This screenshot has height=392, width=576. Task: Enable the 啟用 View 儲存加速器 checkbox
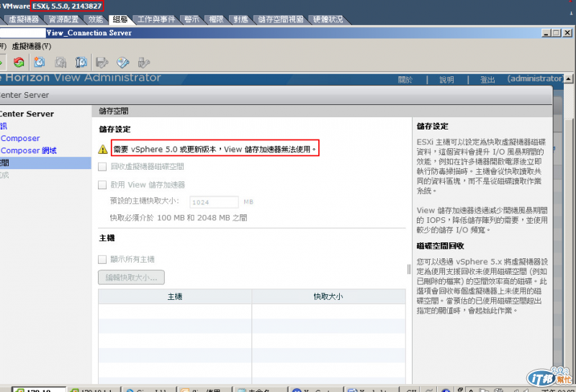click(102, 185)
